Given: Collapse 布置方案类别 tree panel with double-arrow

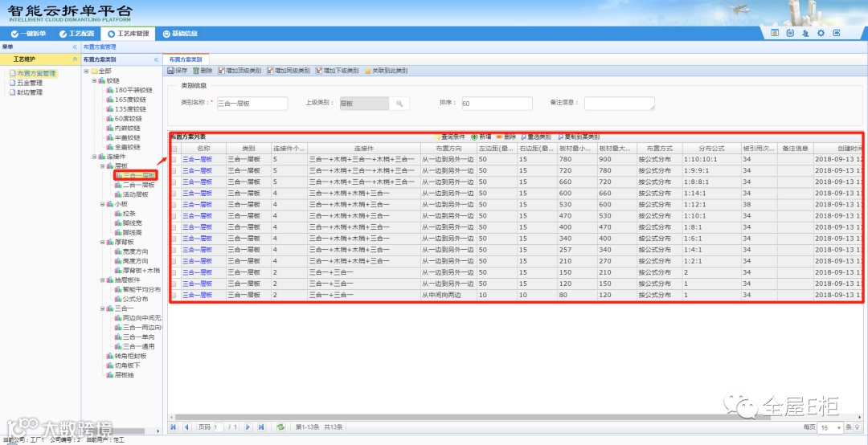Looking at the screenshot, I should coord(156,59).
